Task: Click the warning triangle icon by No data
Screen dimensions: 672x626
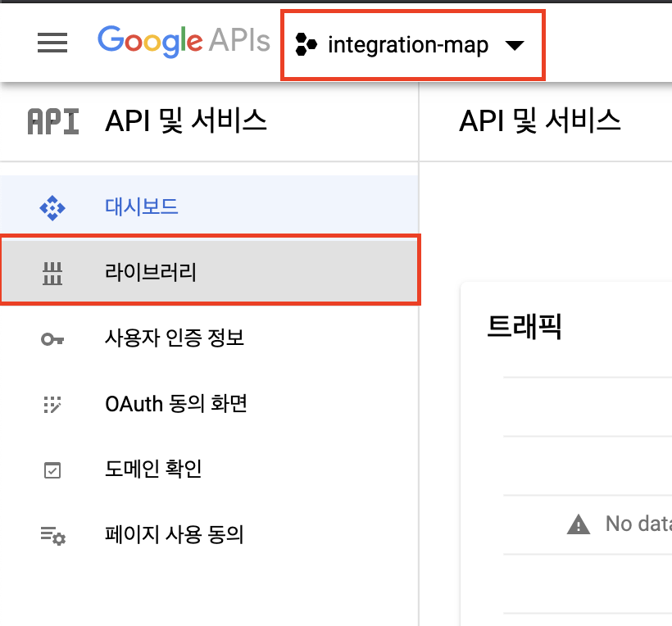Action: (x=579, y=524)
